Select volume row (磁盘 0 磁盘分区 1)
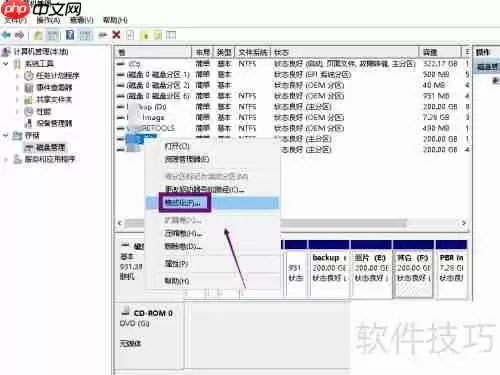Screen dimensions: 500x375 pos(158,74)
